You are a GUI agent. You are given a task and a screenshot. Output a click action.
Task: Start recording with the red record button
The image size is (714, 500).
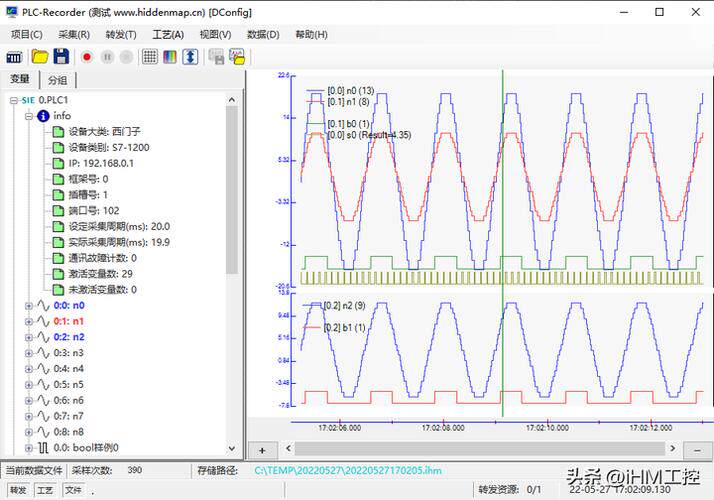(87, 57)
